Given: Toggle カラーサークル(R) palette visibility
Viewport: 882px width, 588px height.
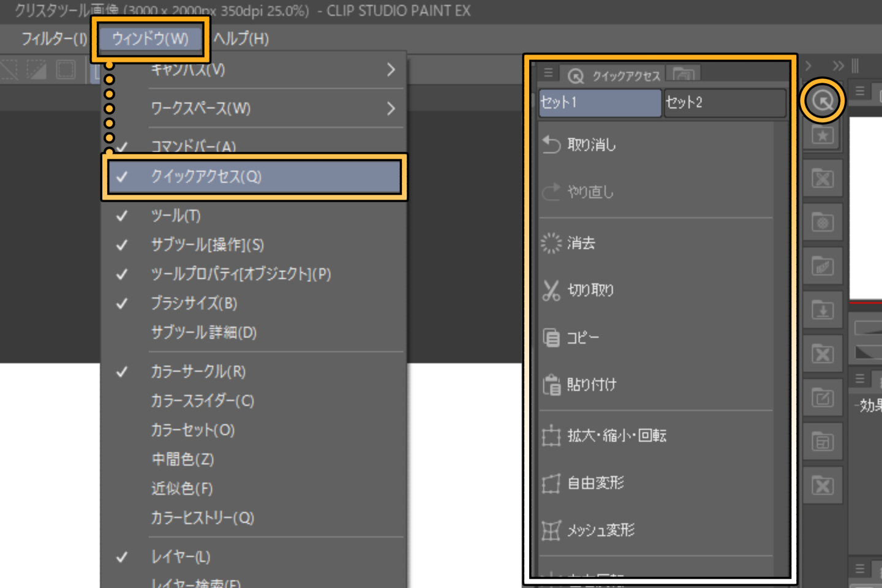Looking at the screenshot, I should click(x=254, y=371).
